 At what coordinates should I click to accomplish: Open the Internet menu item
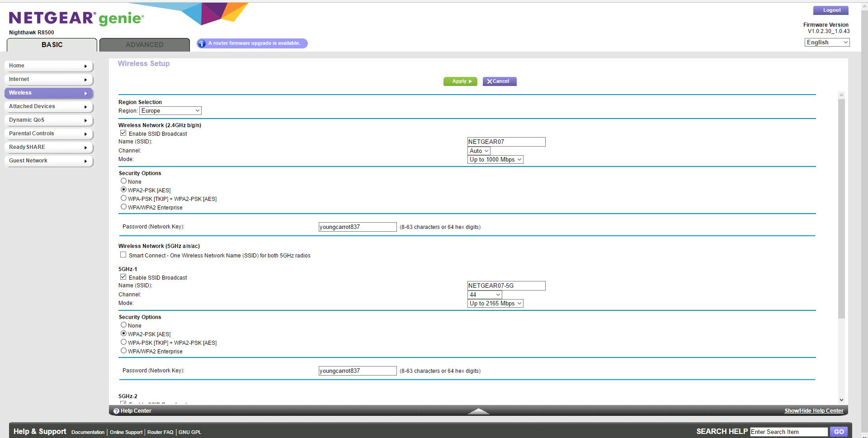coord(49,80)
